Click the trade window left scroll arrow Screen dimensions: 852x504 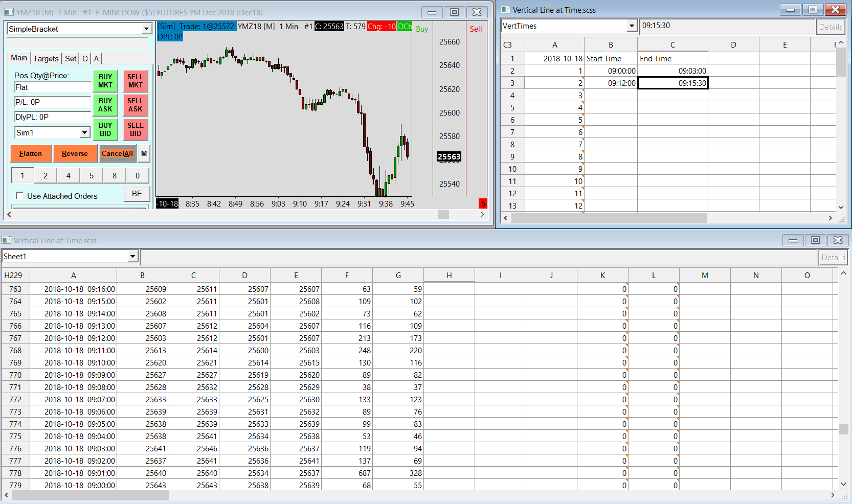click(x=9, y=215)
